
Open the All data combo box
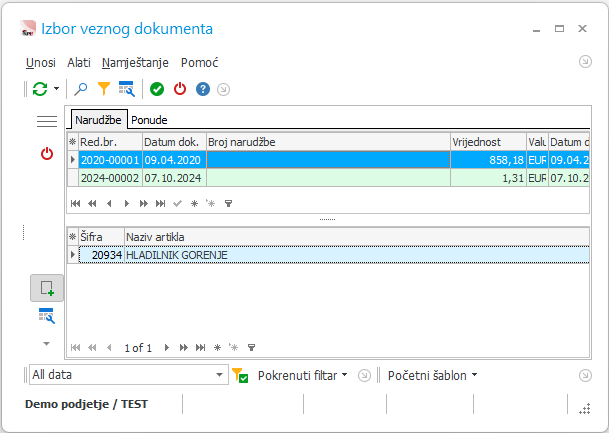tap(129, 375)
